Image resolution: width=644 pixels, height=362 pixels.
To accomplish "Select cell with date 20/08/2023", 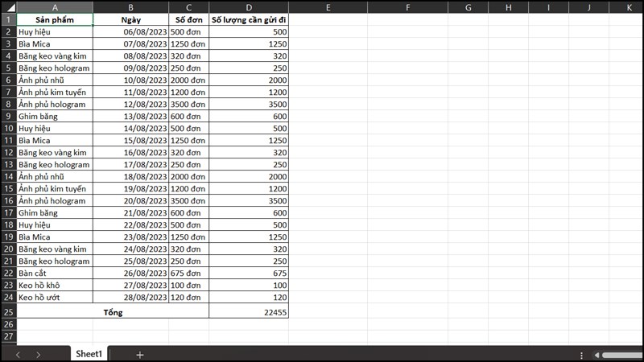I will 130,200.
